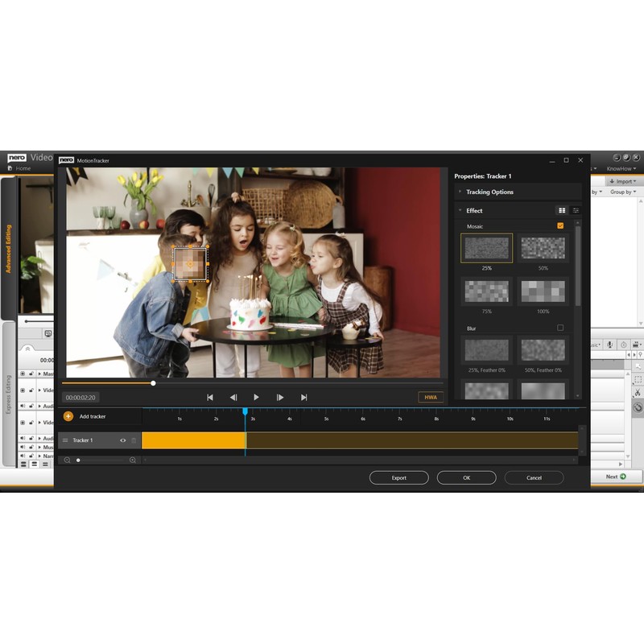
Task: Click the orange Add tracker plus icon
Action: pyautogui.click(x=68, y=416)
